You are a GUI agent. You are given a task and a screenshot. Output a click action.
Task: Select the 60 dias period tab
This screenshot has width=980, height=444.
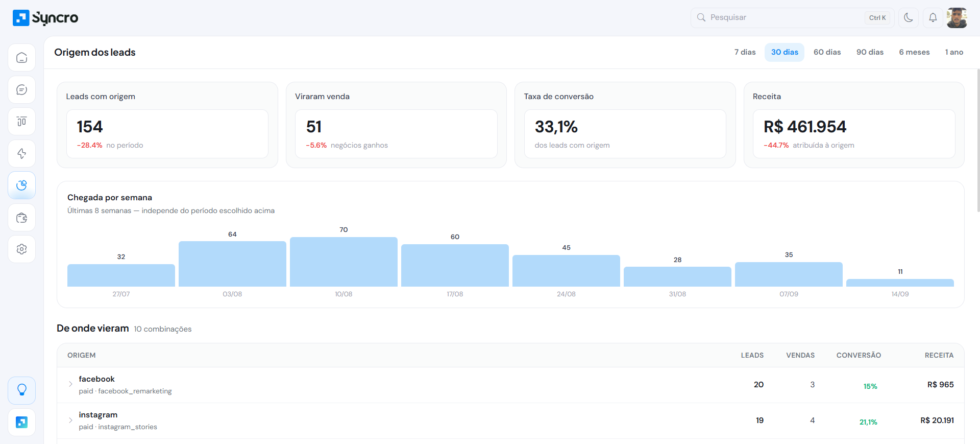(x=827, y=52)
